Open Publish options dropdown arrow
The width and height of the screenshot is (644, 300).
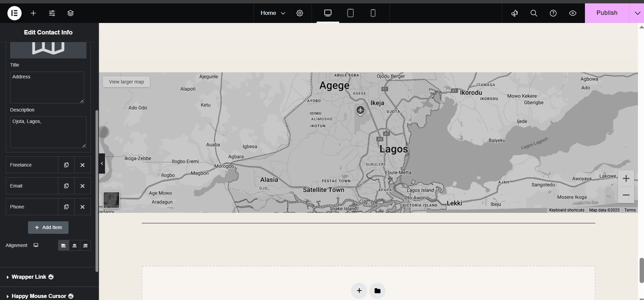[637, 13]
